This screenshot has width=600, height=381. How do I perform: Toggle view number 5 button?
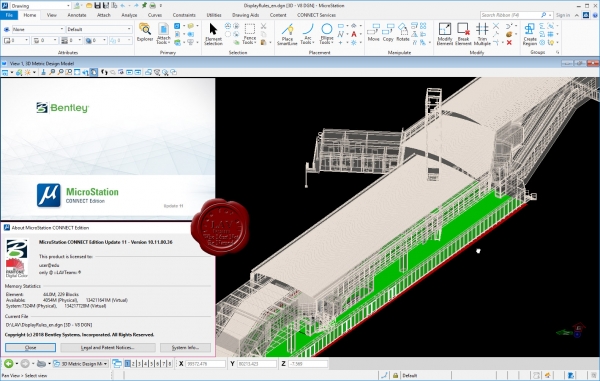point(152,363)
